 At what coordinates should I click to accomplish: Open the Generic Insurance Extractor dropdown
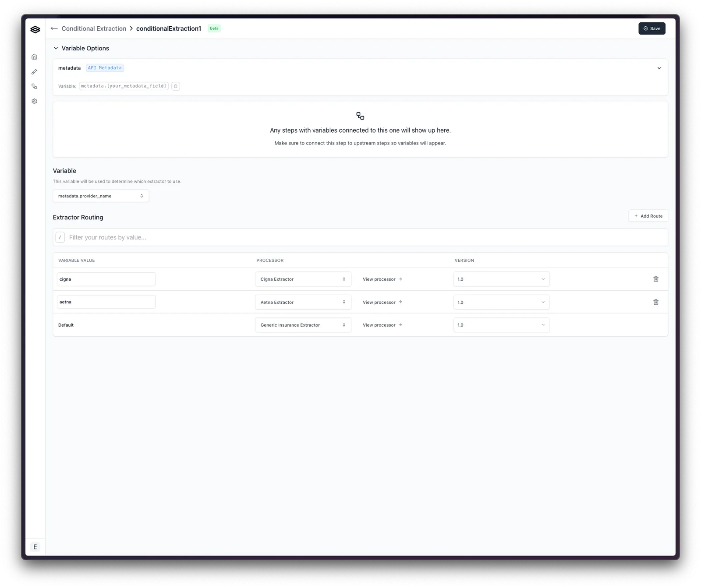[303, 325]
